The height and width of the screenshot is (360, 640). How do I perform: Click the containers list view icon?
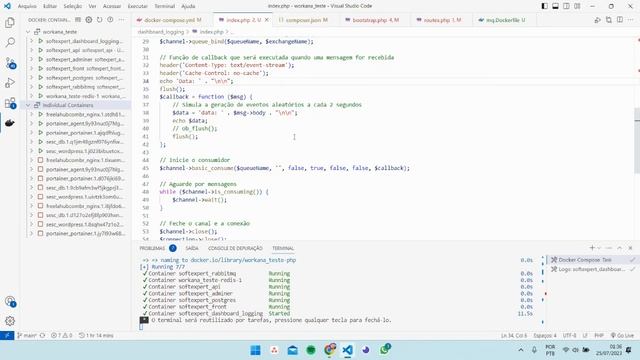[x=78, y=20]
